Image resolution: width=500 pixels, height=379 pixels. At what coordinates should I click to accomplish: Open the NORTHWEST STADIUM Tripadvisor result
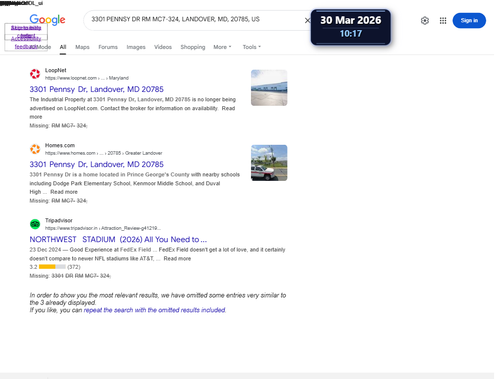click(x=118, y=239)
